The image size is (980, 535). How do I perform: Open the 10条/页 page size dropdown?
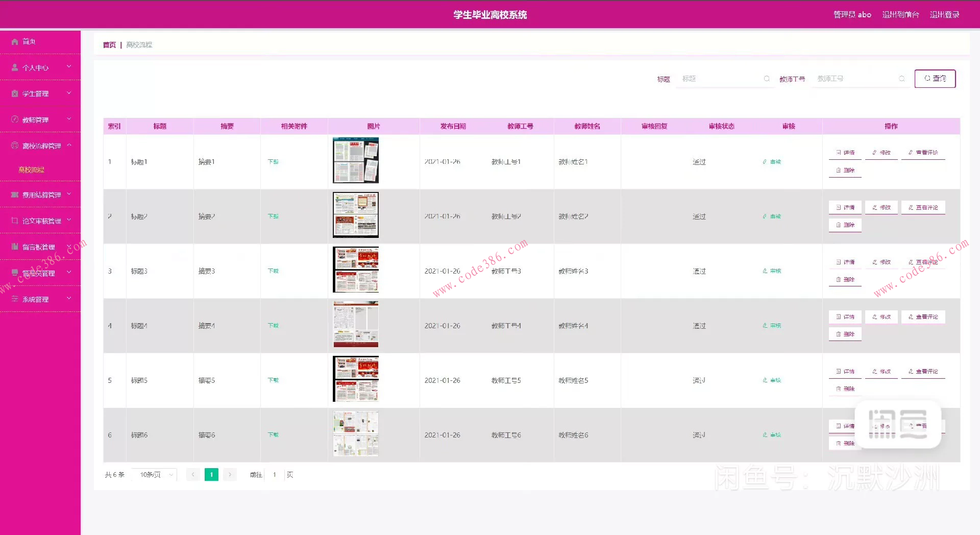click(154, 475)
